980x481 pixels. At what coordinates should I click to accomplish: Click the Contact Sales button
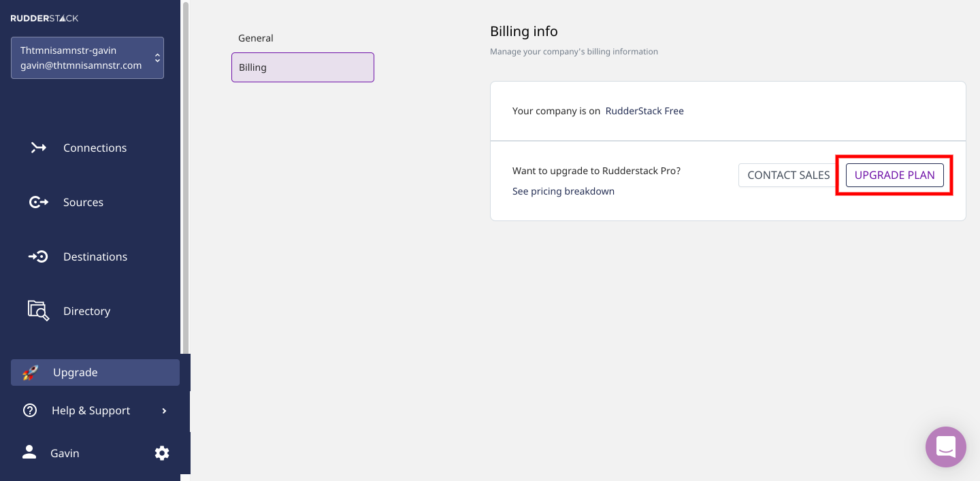click(789, 175)
